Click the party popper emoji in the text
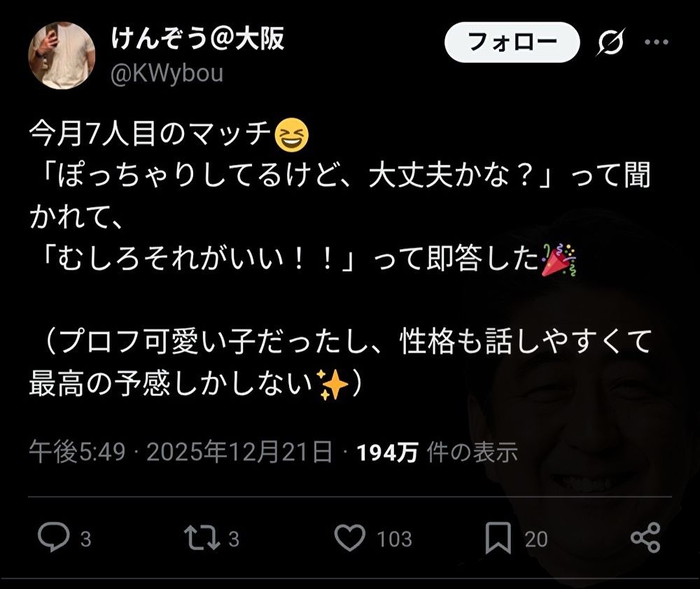This screenshot has height=589, width=700. [x=559, y=260]
